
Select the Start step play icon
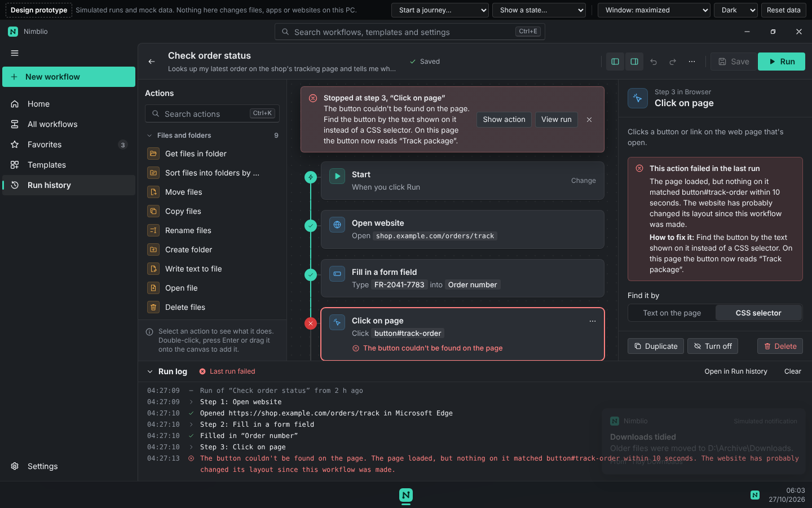[x=337, y=176]
